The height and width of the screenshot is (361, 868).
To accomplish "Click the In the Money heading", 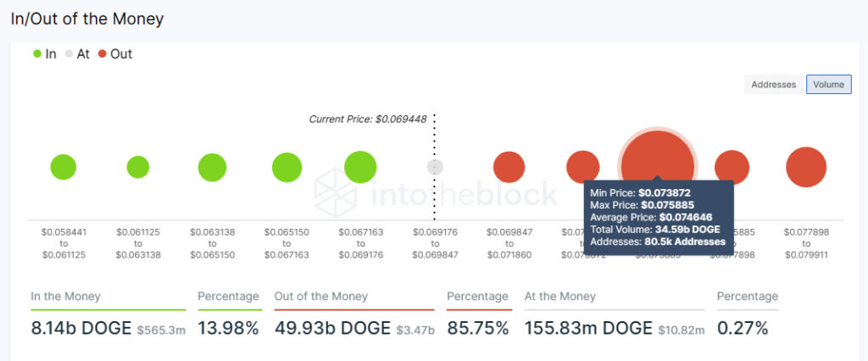I will [65, 297].
